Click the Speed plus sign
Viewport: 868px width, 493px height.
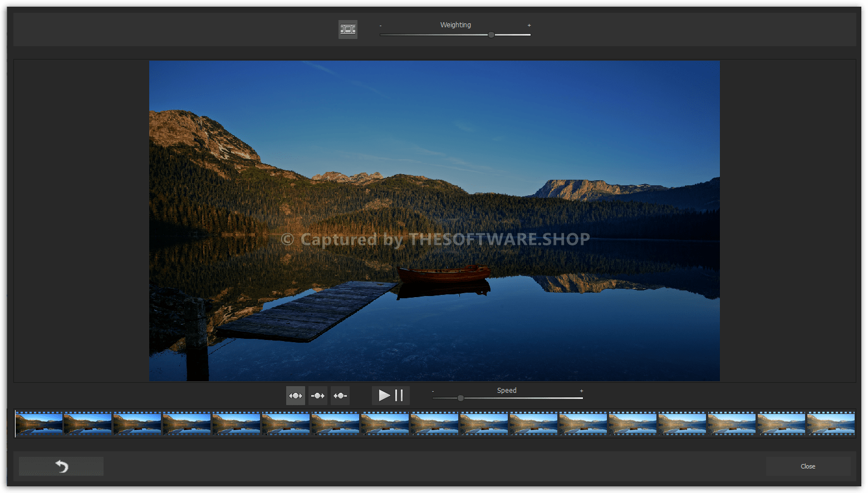581,391
